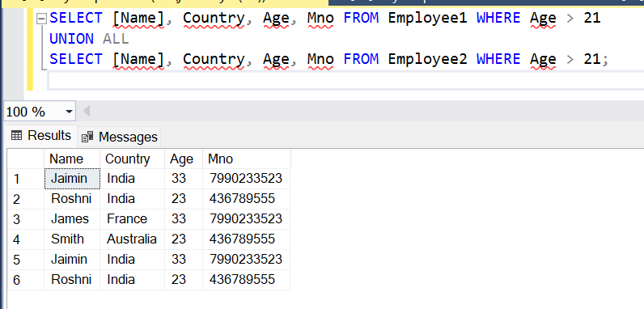The image size is (644, 309).
Task: Switch to the Messages tab
Action: (120, 137)
